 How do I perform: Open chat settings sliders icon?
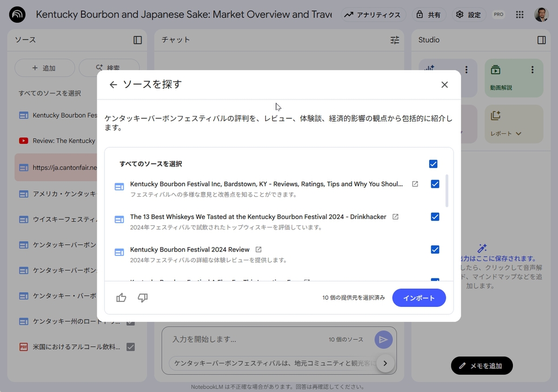395,40
